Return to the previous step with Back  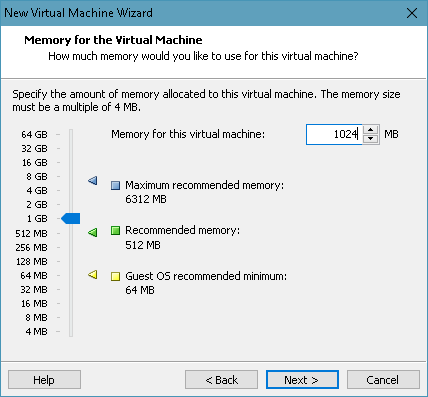tap(221, 380)
